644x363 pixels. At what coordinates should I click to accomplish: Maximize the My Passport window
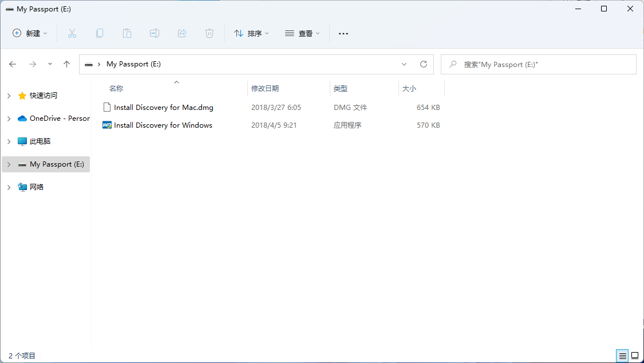point(604,9)
